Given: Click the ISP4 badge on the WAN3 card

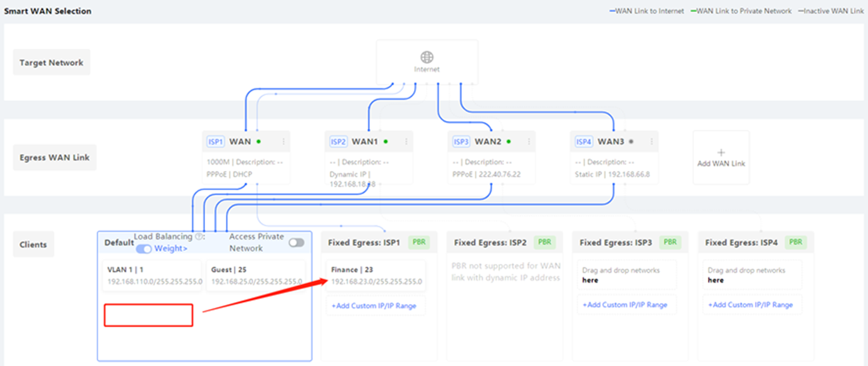Looking at the screenshot, I should pyautogui.click(x=584, y=142).
